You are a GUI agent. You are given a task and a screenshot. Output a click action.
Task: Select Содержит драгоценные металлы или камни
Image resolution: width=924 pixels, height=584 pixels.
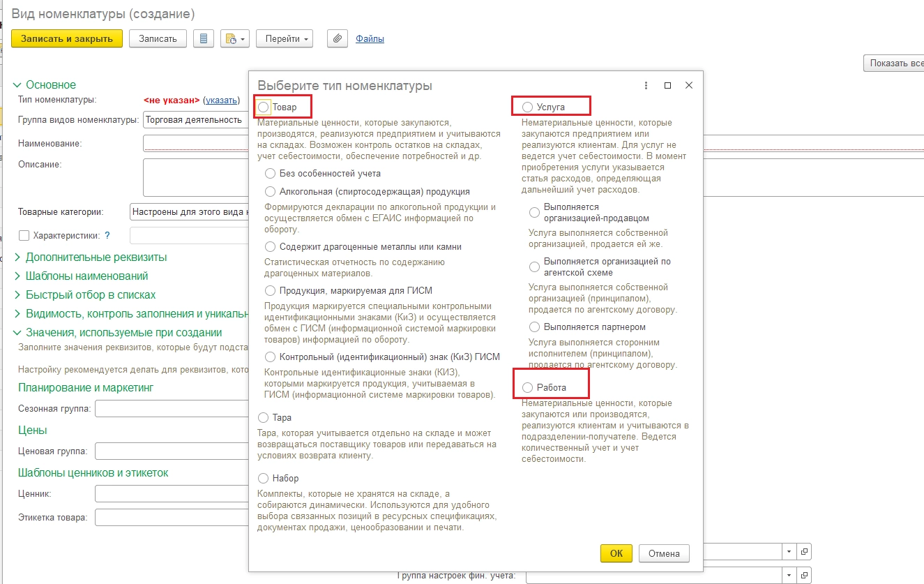271,246
